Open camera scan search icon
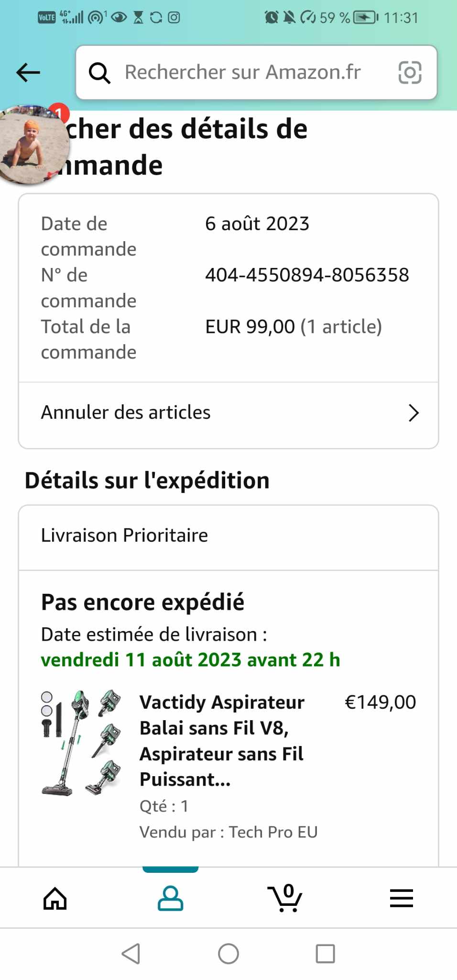457x980 pixels. (x=410, y=73)
